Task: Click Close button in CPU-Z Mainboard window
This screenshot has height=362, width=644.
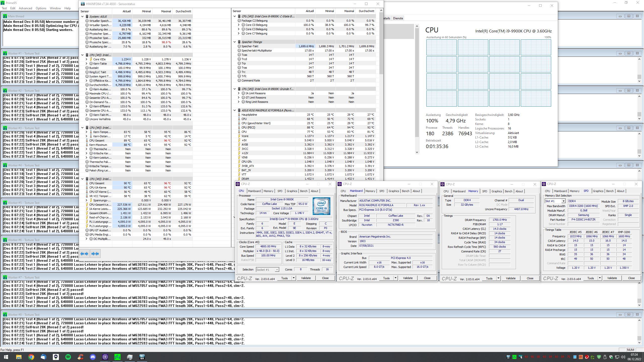Action: [x=427, y=278]
